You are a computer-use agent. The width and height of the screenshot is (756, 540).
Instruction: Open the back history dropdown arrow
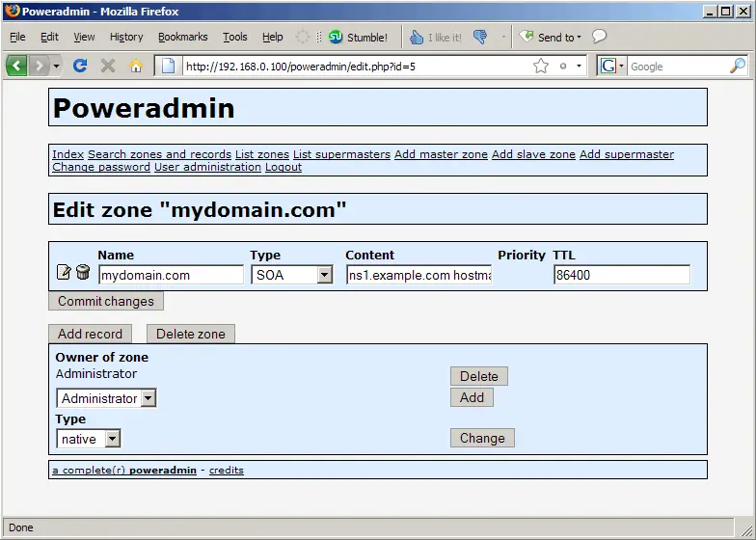56,66
